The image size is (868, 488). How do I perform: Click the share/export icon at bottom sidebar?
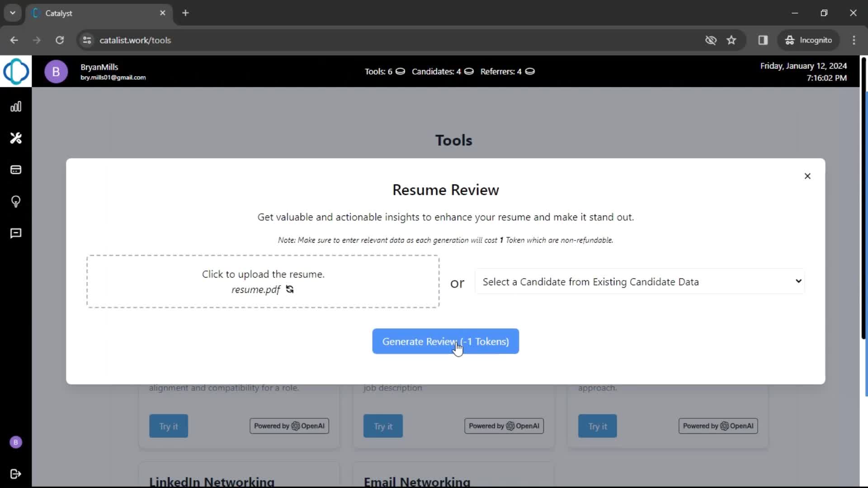pyautogui.click(x=16, y=474)
